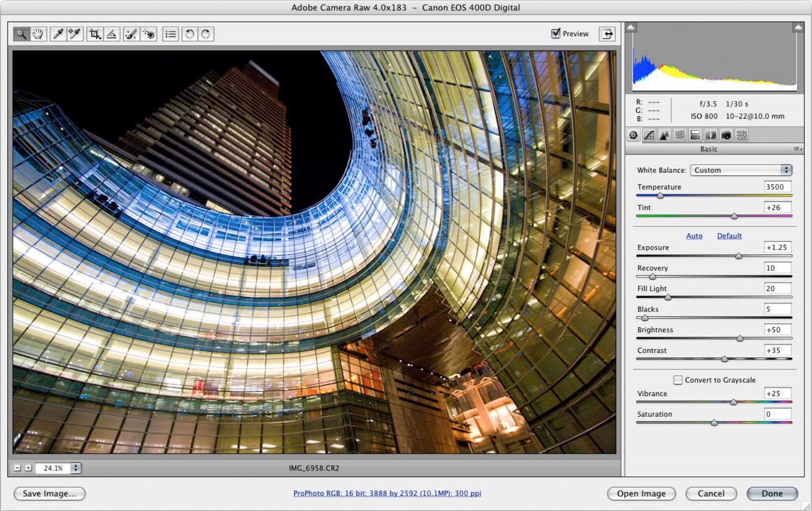Click the Saturation value field 0
Screen dimensions: 812x511
click(x=777, y=414)
